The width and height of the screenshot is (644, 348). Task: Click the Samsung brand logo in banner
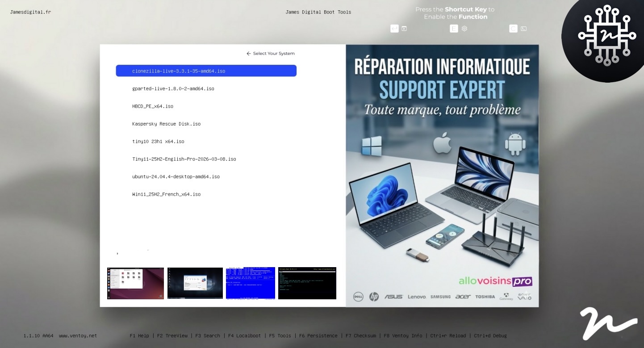tap(440, 297)
